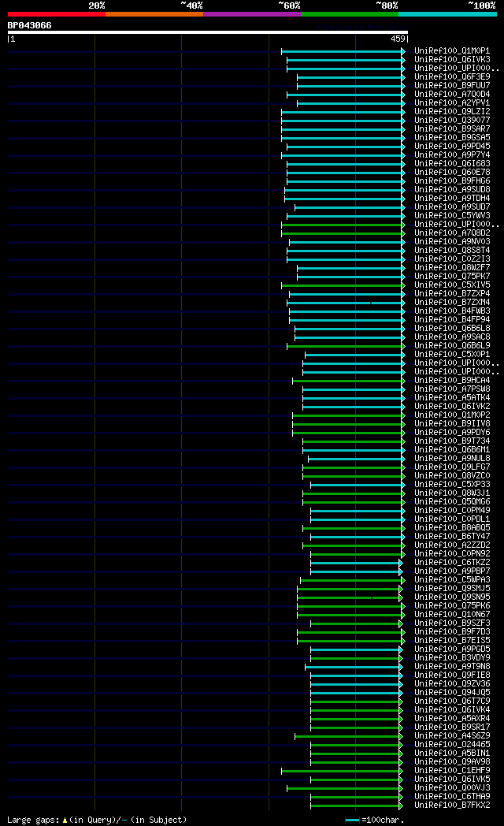Viewport: 504px width, 826px height.
Task: Select the UniRef100_C5WPA3 label
Action: click(452, 579)
